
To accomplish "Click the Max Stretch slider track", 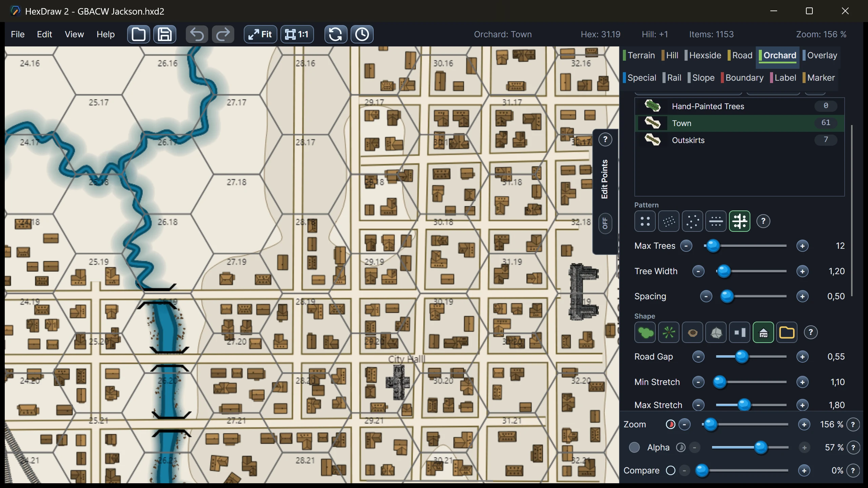I will coord(751,405).
